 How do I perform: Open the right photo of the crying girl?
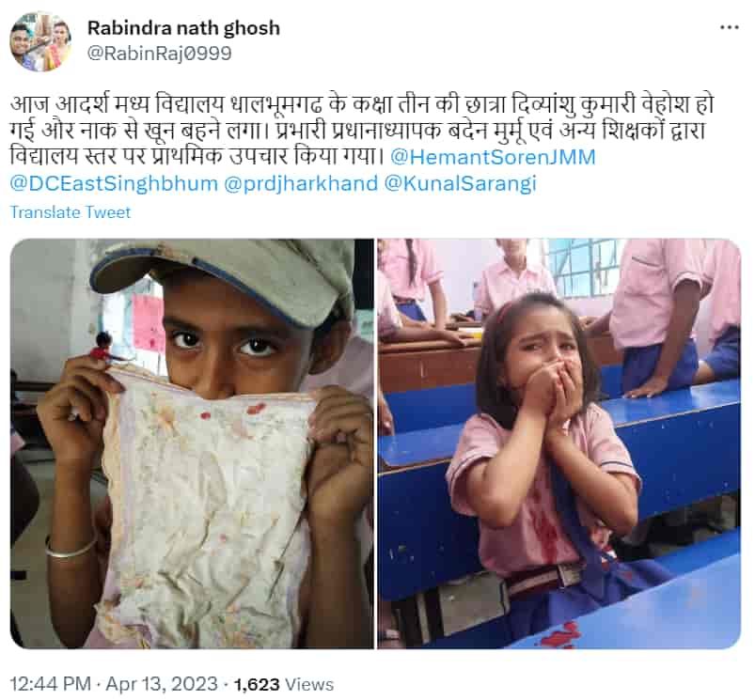coord(559,443)
